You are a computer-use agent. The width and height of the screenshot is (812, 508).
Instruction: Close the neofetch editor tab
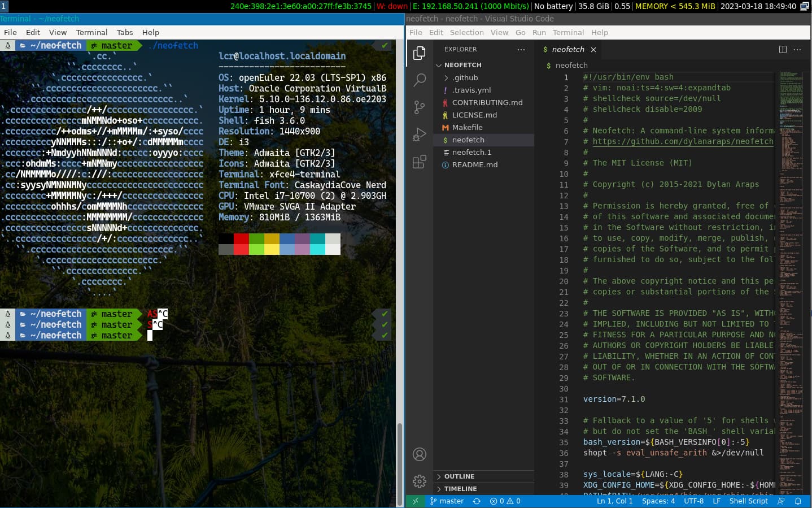(593, 50)
